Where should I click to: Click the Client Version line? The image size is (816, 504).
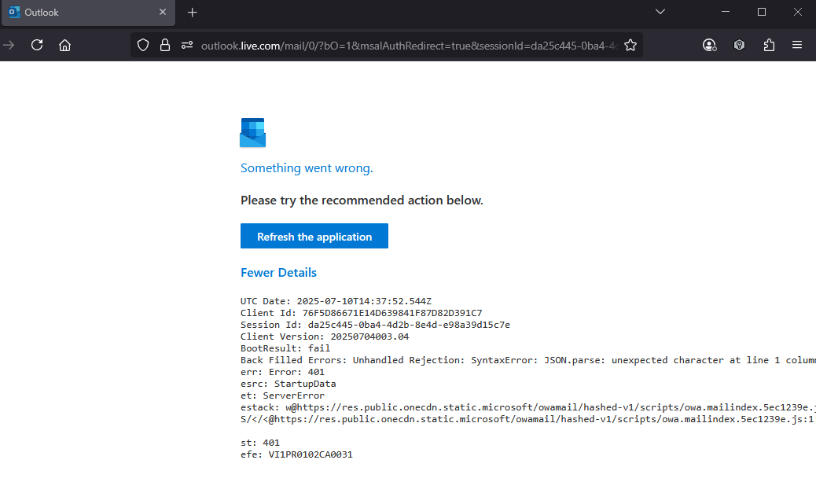(x=325, y=337)
